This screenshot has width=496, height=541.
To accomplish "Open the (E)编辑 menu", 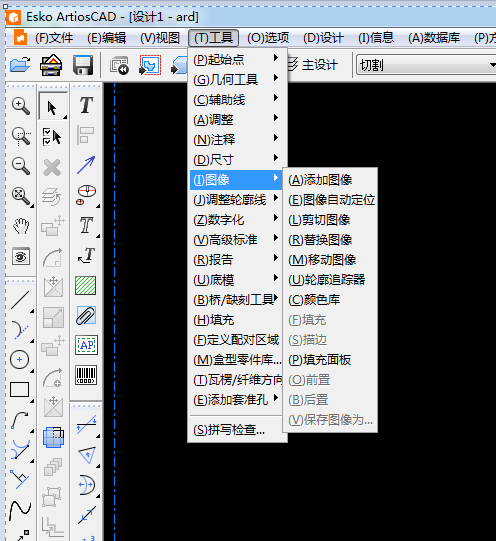I will click(x=107, y=38).
